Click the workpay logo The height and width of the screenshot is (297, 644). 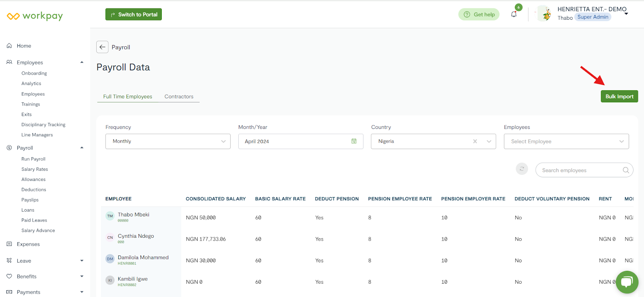point(35,16)
